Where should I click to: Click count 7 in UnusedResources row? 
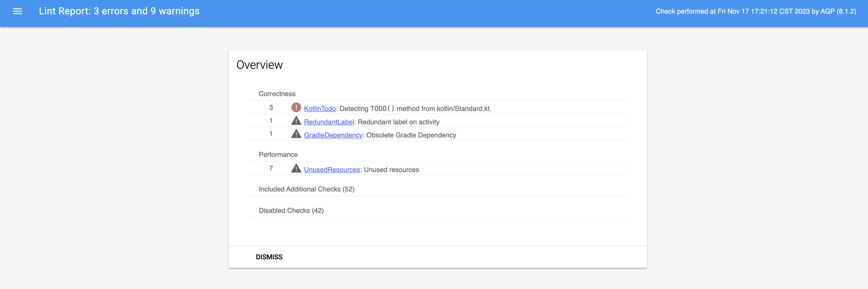[271, 168]
